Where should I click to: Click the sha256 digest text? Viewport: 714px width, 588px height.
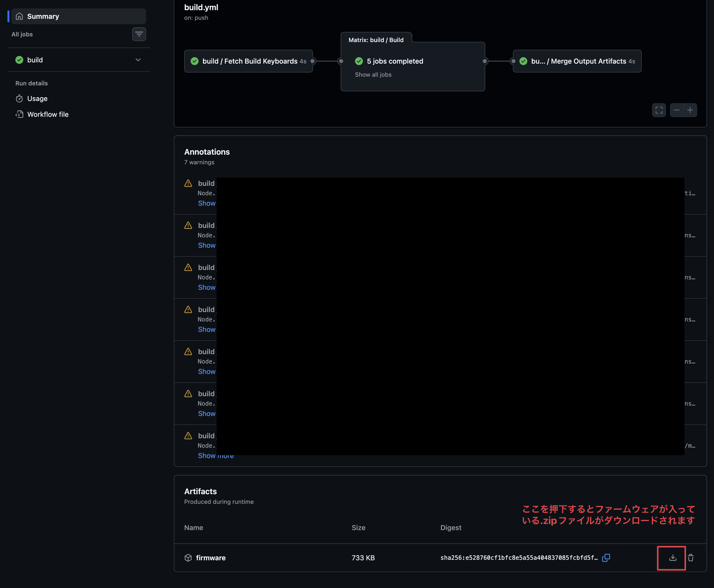coord(519,558)
